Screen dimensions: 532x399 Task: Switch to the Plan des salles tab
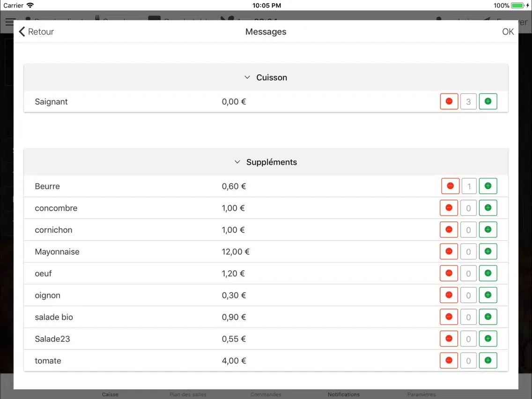pyautogui.click(x=188, y=394)
